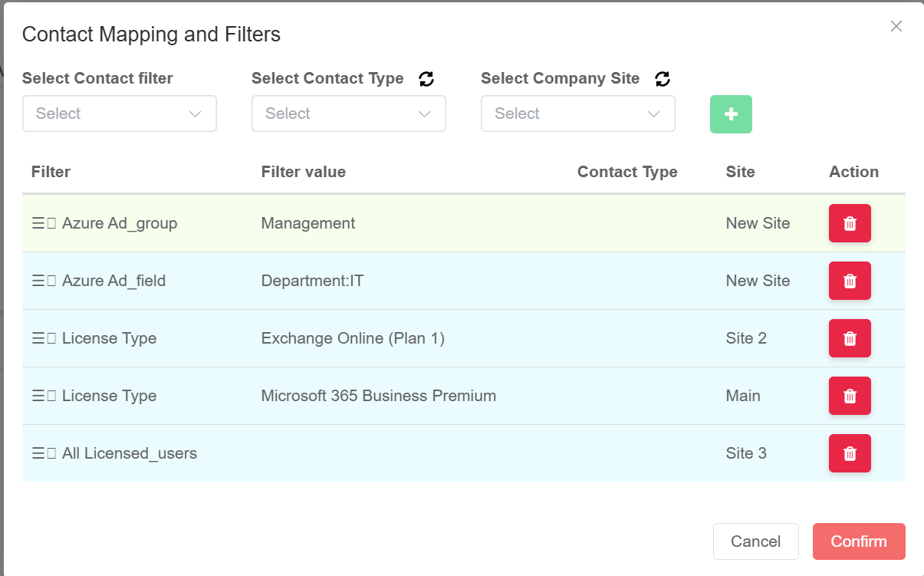The height and width of the screenshot is (576, 924).
Task: Grab the drag handle for Azure Ad_group
Action: tap(44, 223)
